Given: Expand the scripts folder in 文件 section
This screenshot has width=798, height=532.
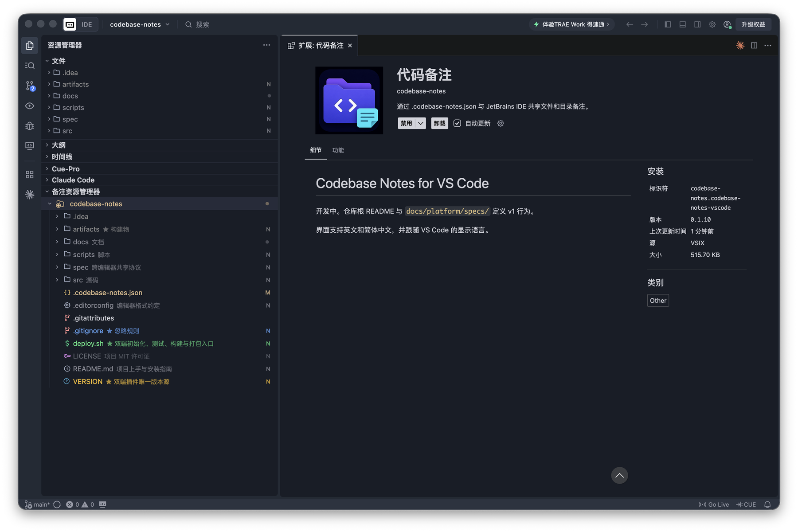Looking at the screenshot, I should point(160,107).
